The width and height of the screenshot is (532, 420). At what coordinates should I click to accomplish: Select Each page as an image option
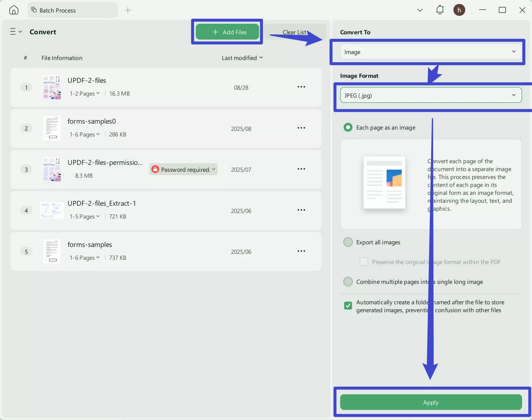pyautogui.click(x=348, y=128)
